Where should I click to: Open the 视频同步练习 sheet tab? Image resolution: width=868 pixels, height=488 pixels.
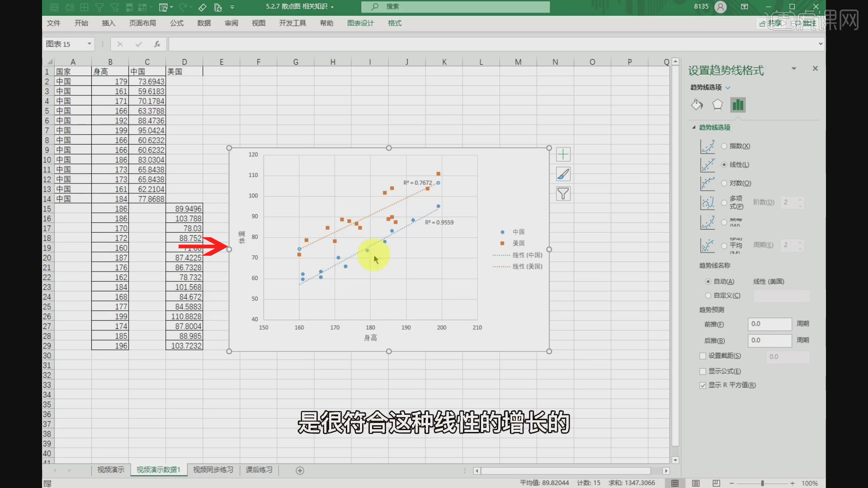pos(213,470)
